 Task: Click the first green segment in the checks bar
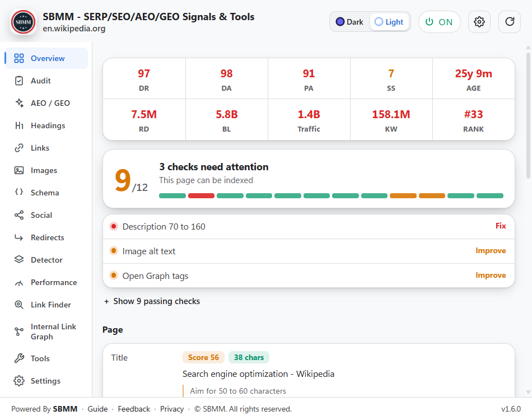coord(172,196)
